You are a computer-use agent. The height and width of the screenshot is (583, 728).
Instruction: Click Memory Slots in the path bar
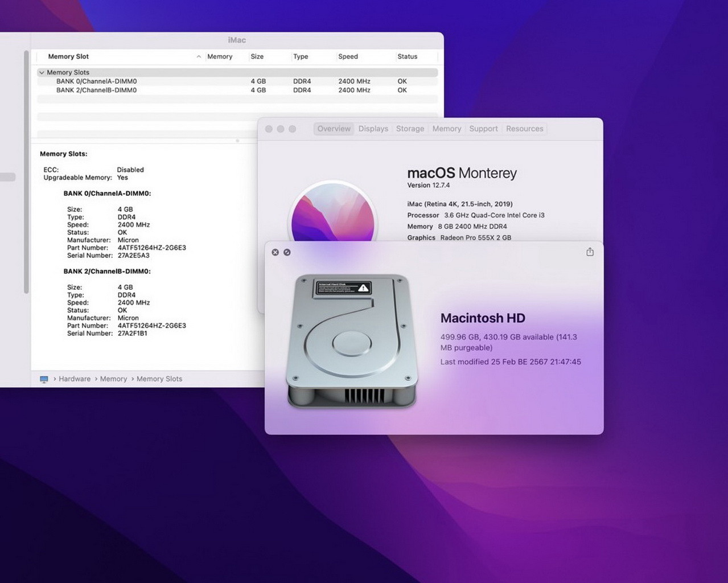(159, 379)
